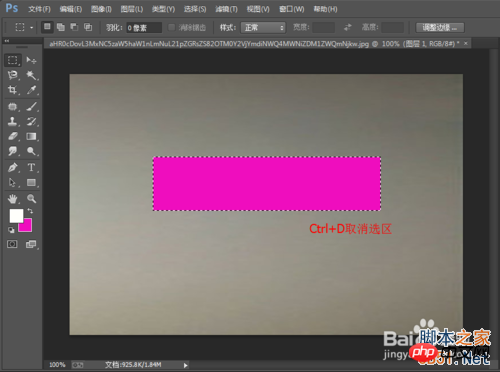Select the Brush tool
The width and height of the screenshot is (500, 372).
click(x=31, y=107)
